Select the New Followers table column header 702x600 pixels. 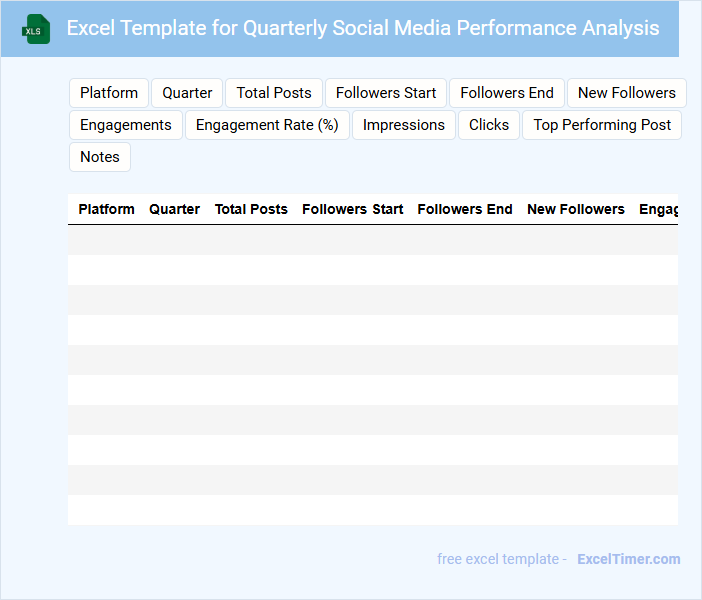[575, 210]
